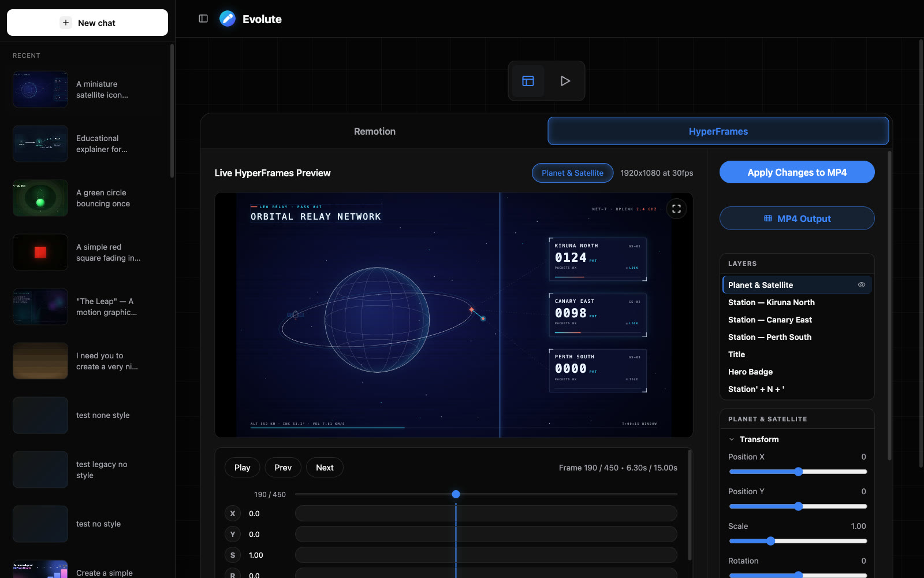The height and width of the screenshot is (578, 924).
Task: Toggle visibility of Planet & Satellite layer
Action: click(x=861, y=285)
